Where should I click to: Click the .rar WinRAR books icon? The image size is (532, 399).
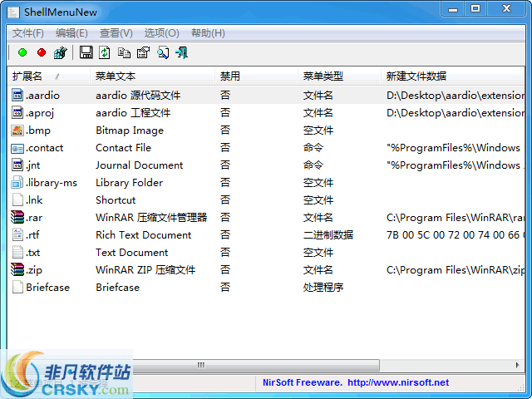(x=17, y=217)
